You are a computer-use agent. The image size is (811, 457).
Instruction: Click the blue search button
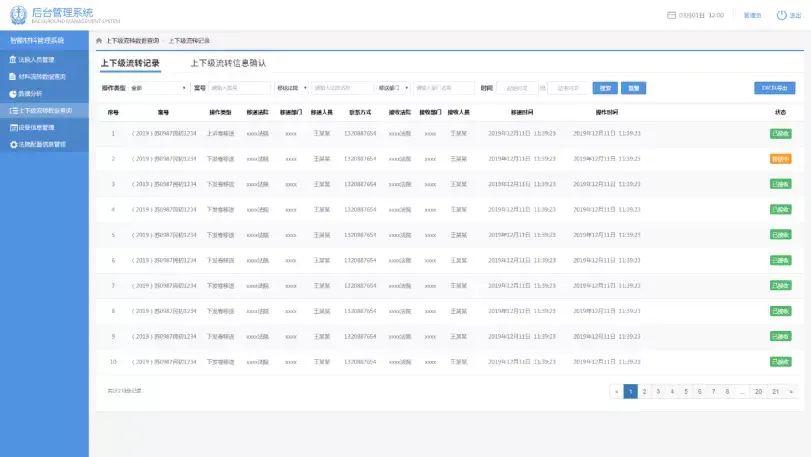tap(605, 88)
